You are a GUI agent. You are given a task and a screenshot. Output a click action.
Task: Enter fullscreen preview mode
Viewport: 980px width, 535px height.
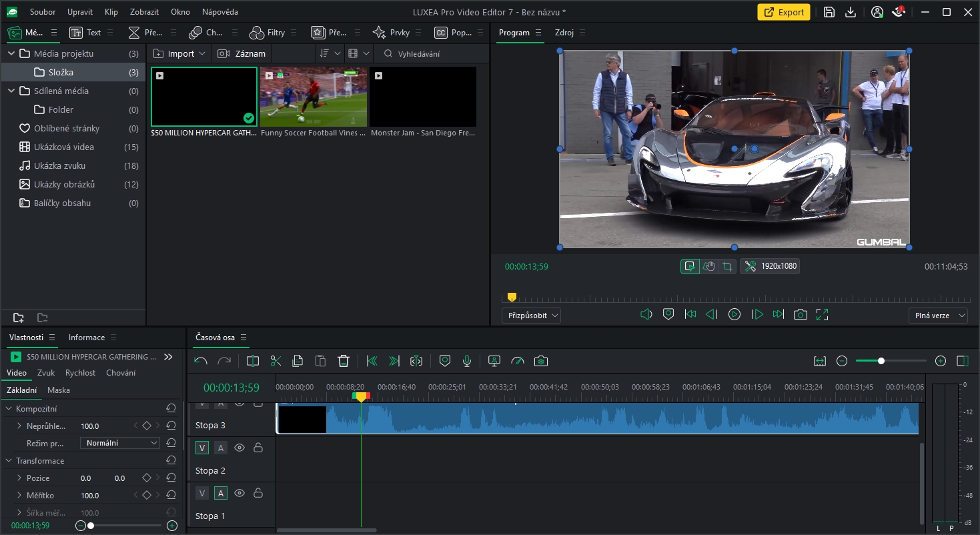tap(823, 314)
